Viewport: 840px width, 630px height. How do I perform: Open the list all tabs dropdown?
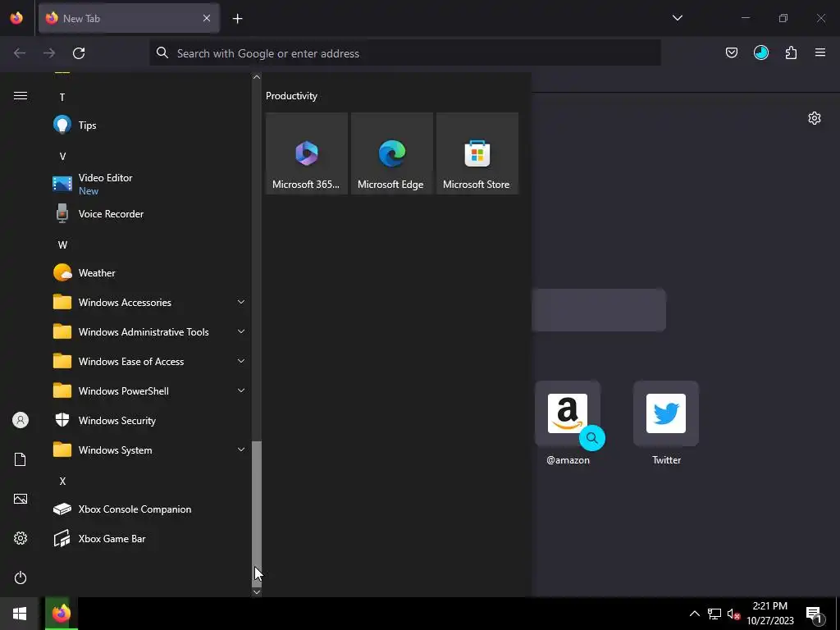point(677,18)
